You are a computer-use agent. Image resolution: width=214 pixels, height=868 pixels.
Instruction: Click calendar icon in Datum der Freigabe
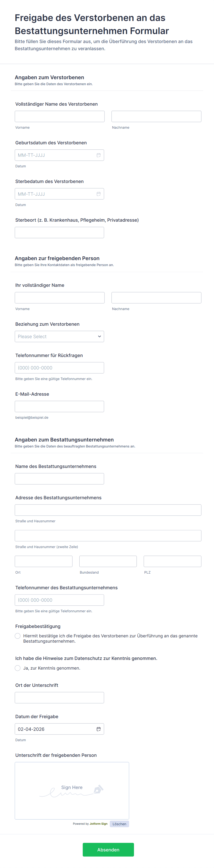click(98, 729)
